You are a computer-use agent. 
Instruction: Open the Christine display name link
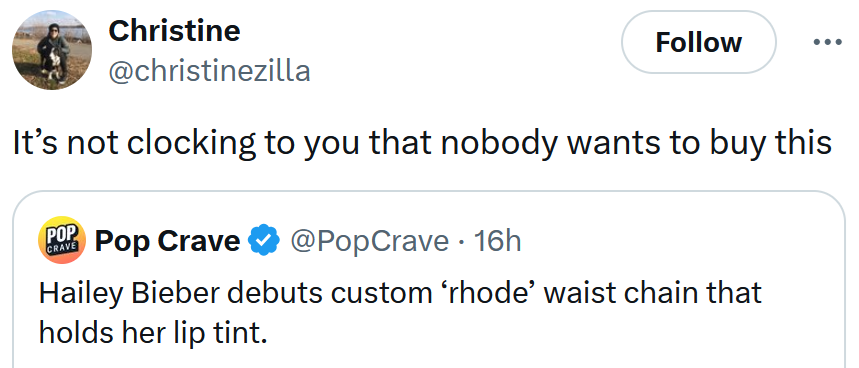[174, 30]
